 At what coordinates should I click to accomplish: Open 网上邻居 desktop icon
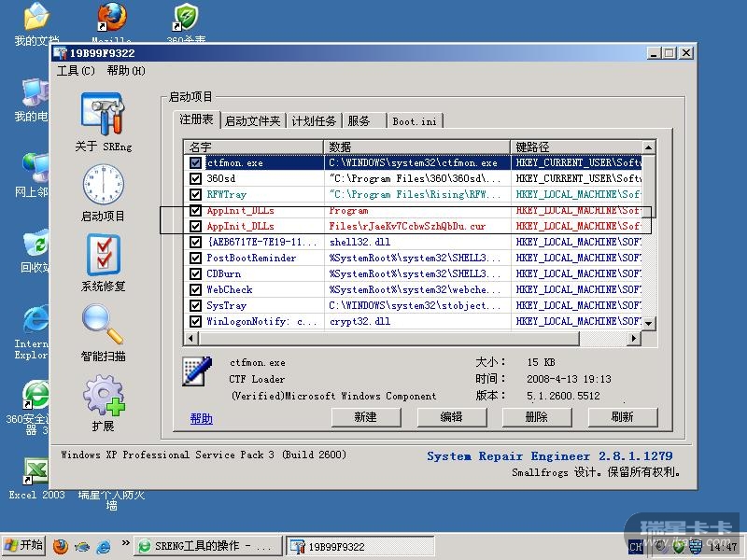tap(35, 168)
